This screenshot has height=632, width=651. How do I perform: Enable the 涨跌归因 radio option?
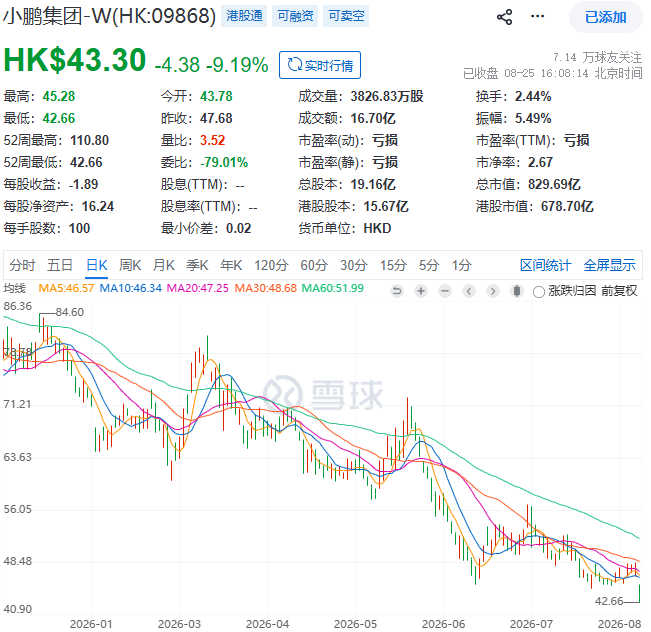pyautogui.click(x=538, y=292)
